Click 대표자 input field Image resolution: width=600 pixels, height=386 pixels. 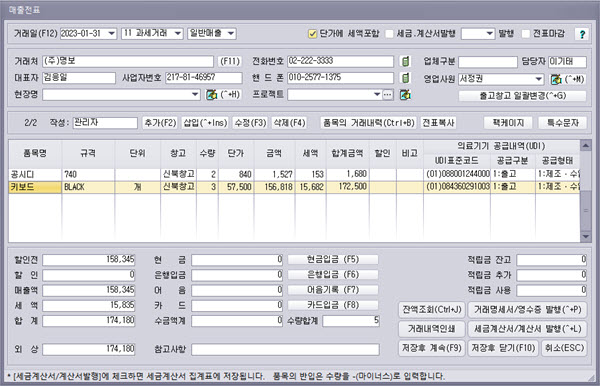pos(79,78)
